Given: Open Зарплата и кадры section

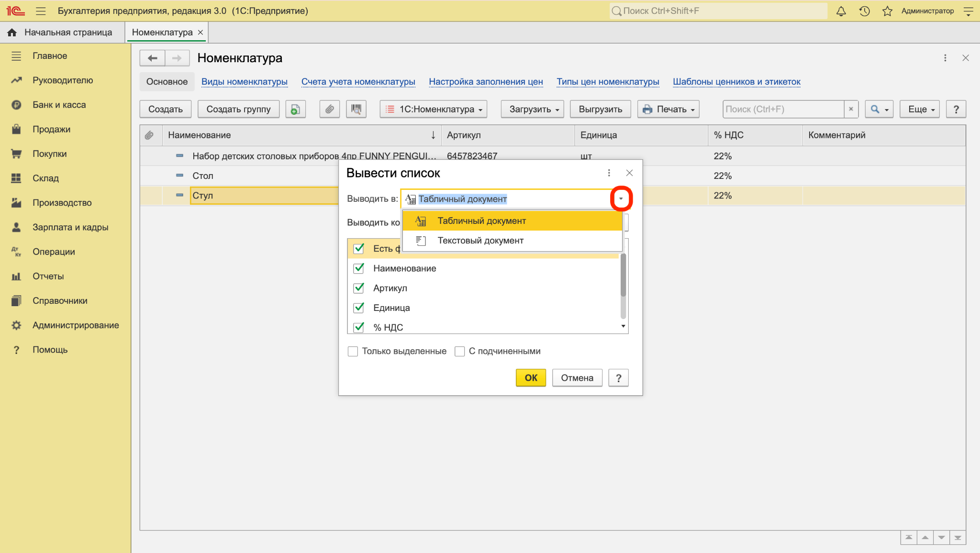Looking at the screenshot, I should tap(70, 227).
